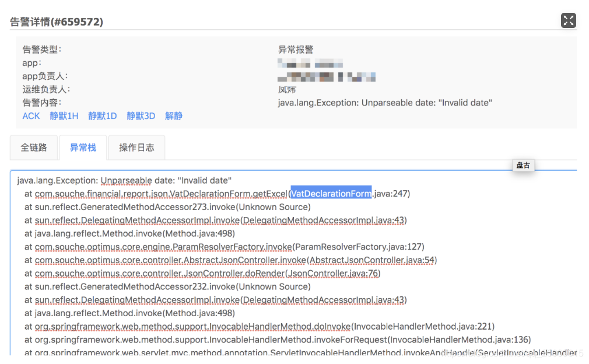Click the 凤炜 ops owner name

click(287, 89)
